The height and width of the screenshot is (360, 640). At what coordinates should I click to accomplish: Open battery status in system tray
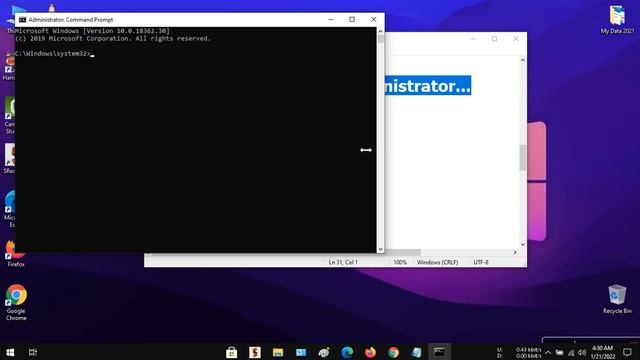coord(559,353)
